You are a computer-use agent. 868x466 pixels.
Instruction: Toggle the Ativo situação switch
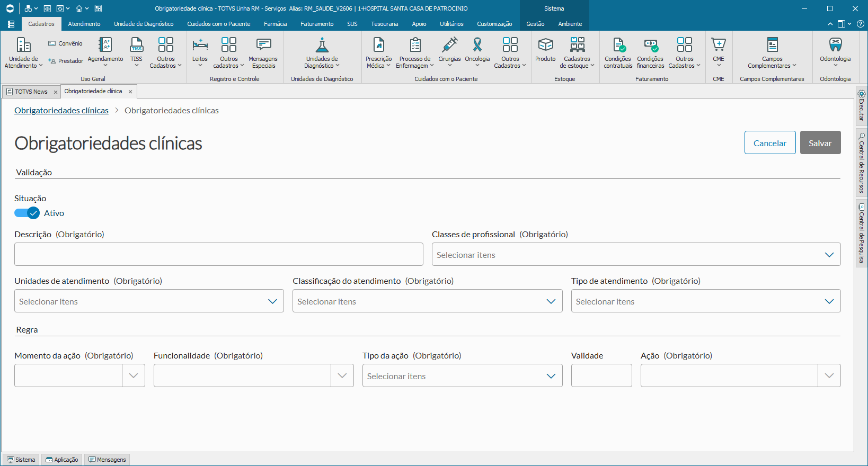[x=26, y=213]
